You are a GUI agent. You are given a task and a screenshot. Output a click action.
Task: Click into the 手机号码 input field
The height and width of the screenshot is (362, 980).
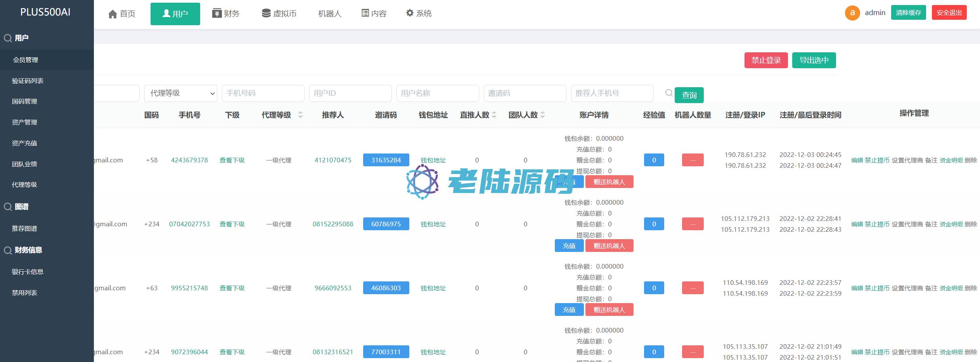tap(263, 93)
